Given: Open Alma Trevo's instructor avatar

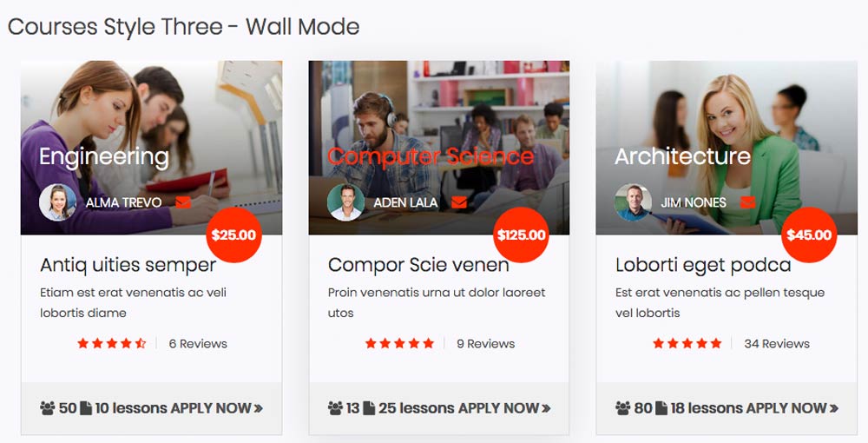Looking at the screenshot, I should point(58,202).
